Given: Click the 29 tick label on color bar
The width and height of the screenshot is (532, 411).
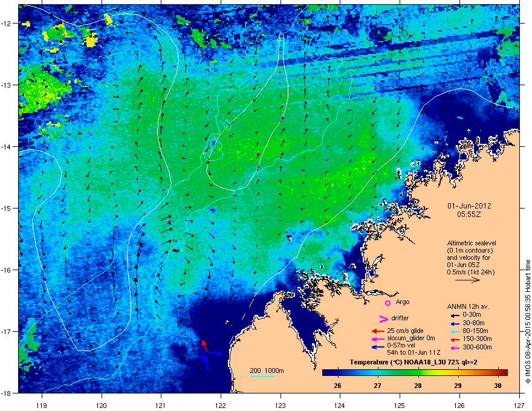Looking at the screenshot, I should [x=458, y=386].
